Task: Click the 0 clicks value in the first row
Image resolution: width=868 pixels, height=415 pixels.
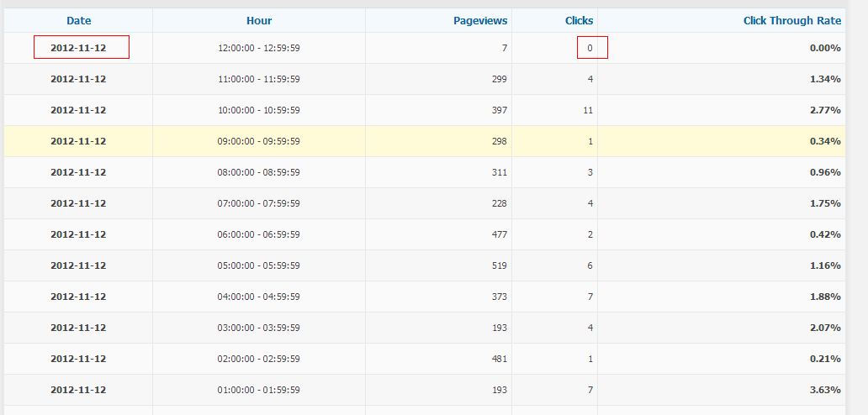Action: 590,48
